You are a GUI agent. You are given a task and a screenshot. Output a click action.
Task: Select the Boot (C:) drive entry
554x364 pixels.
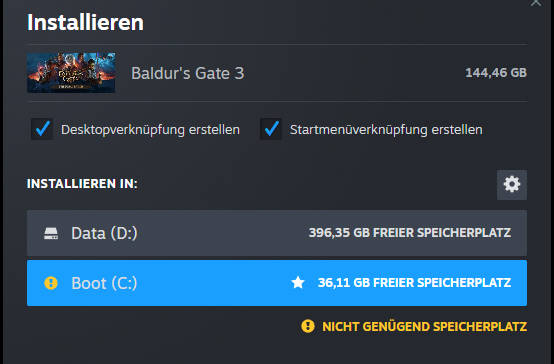277,283
